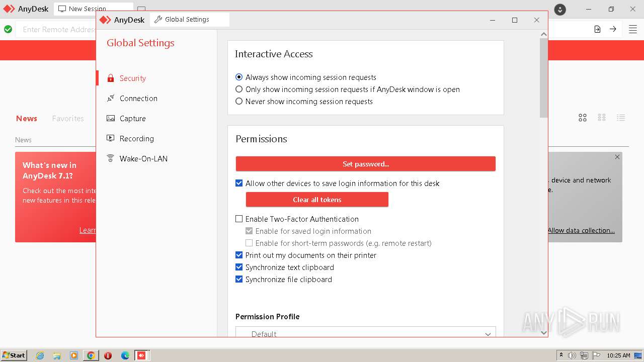The image size is (644, 362).
Task: Enable Two-Factor Authentication checkbox
Action: (239, 219)
